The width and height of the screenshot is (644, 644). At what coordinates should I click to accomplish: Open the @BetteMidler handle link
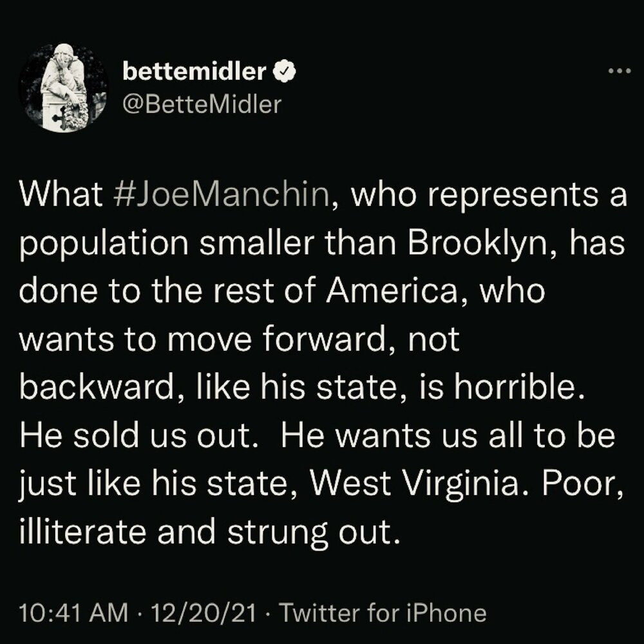[x=202, y=103]
